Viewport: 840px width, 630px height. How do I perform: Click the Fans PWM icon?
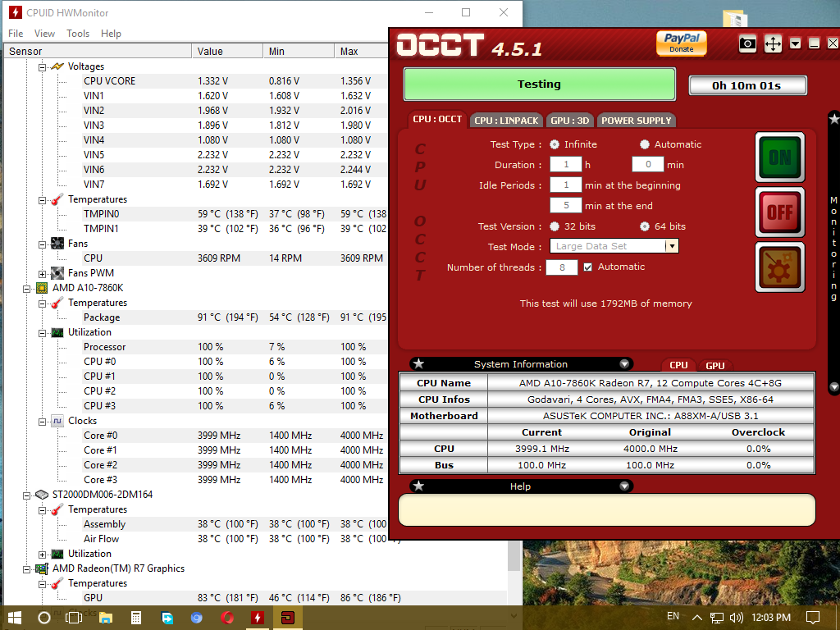click(57, 273)
